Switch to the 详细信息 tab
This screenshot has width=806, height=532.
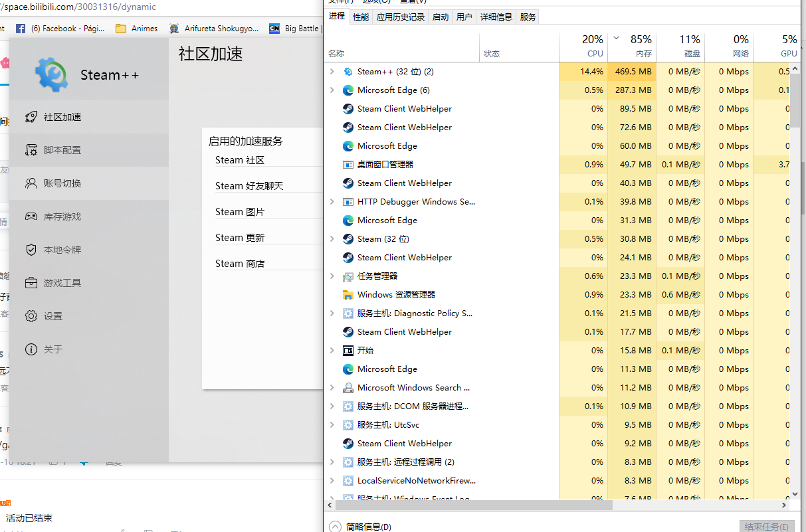pos(496,17)
